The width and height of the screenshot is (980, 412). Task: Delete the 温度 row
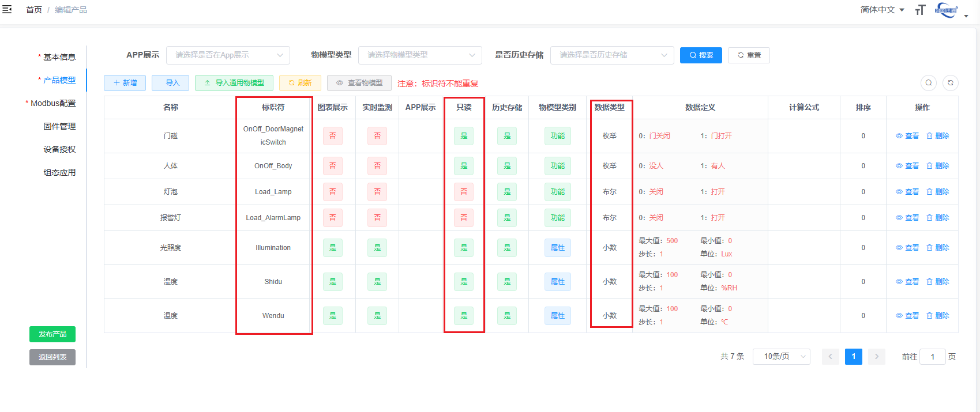[x=937, y=316]
